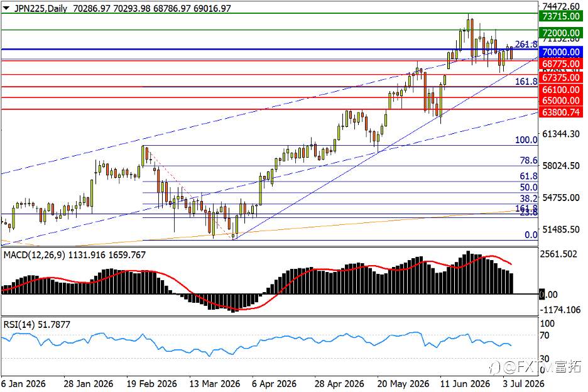
Task: Click the MACD 0.00 zero level marker
Action: (x=548, y=295)
